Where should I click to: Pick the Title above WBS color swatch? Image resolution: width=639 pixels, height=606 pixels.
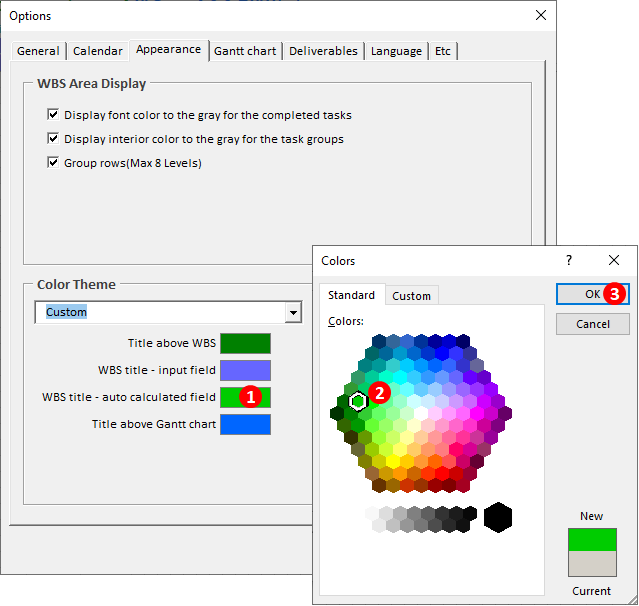coord(245,343)
